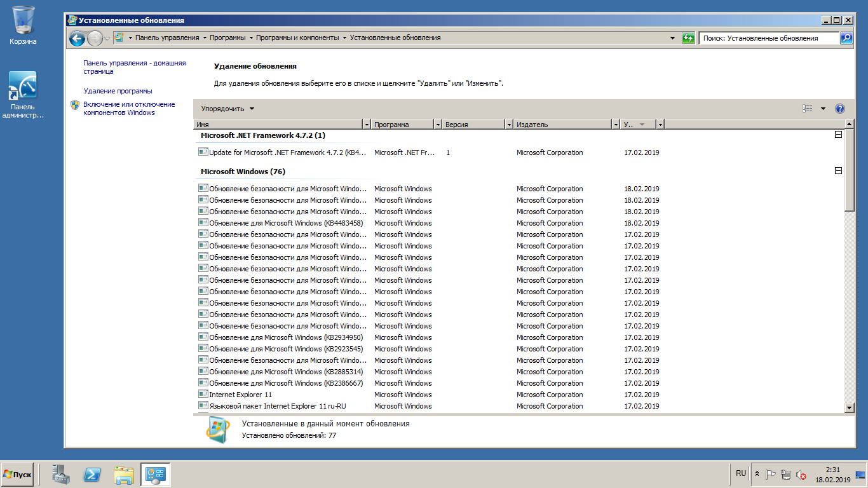Click Show desktop icon at tray end
The width and height of the screenshot is (868, 488).
click(x=860, y=474)
